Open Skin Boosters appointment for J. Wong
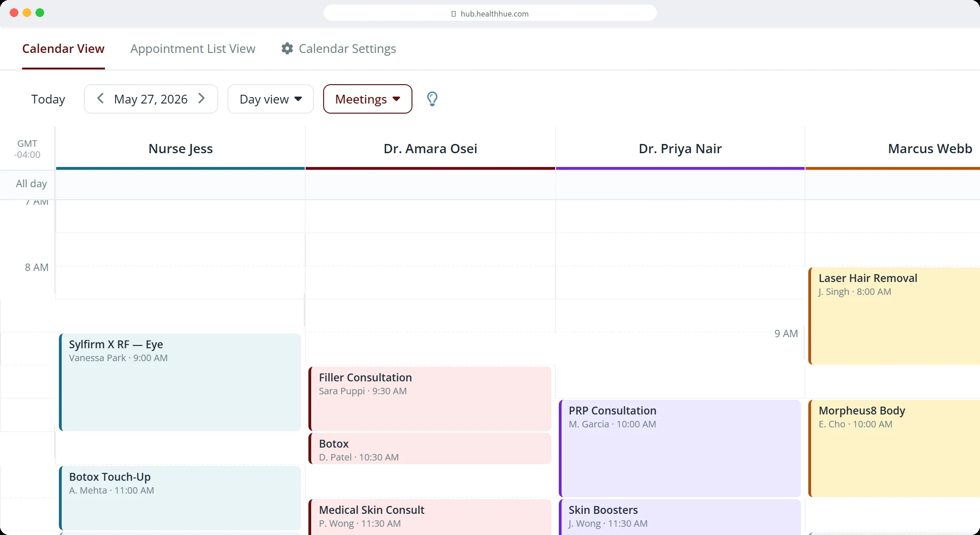980x535 pixels. coord(680,517)
